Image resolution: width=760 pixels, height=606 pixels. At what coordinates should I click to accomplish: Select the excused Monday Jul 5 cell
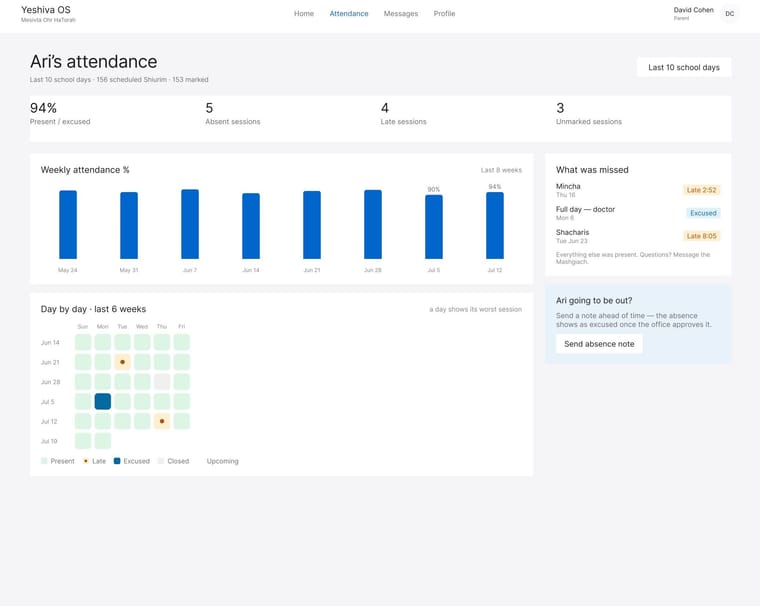(103, 401)
